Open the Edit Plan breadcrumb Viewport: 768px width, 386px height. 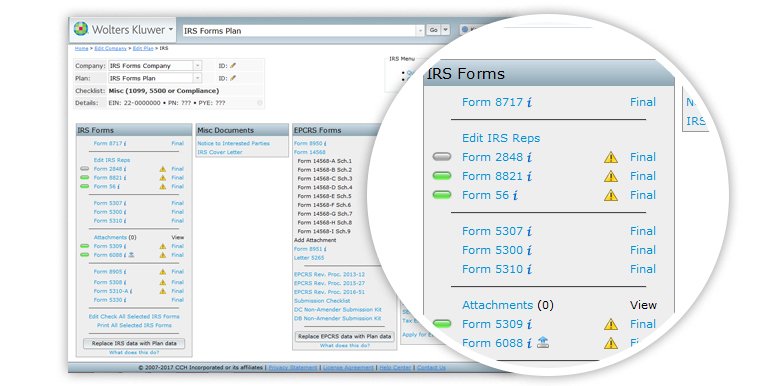click(143, 48)
